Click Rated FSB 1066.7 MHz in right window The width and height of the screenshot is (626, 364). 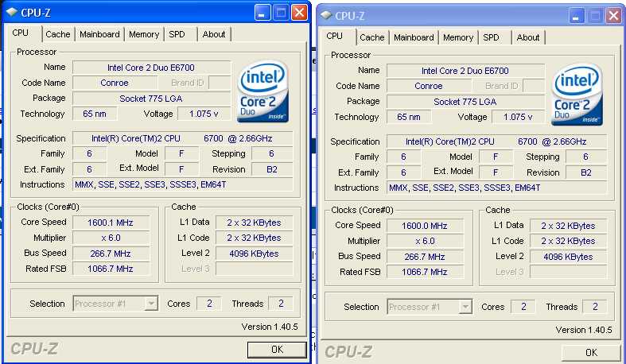point(425,272)
